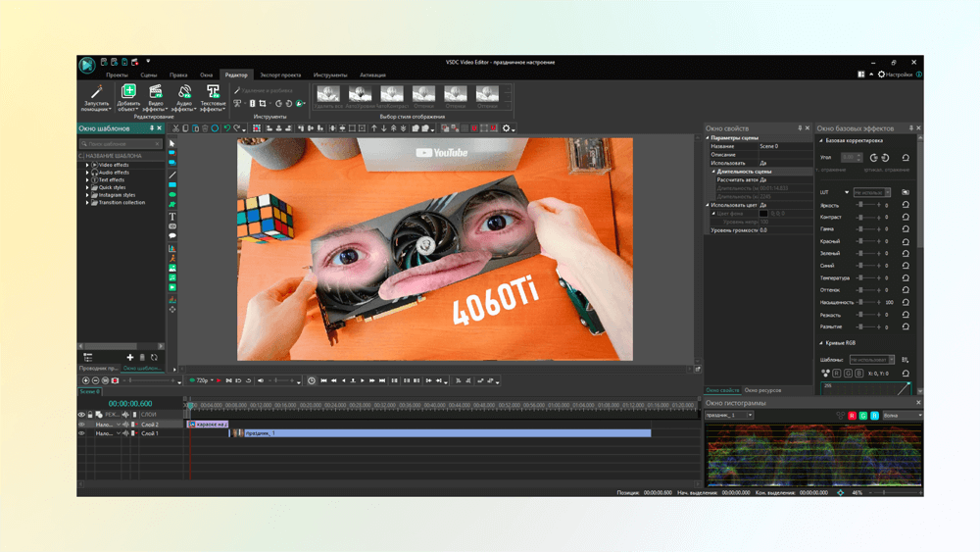Click the template search field (Поиск шаблонов)
The image size is (980, 552).
pyautogui.click(x=121, y=144)
